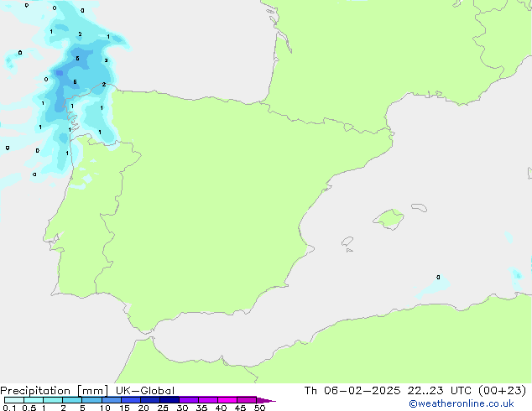Choose the 20–25 mm legend swatch
The width and height of the screenshot is (532, 411).
(150, 400)
